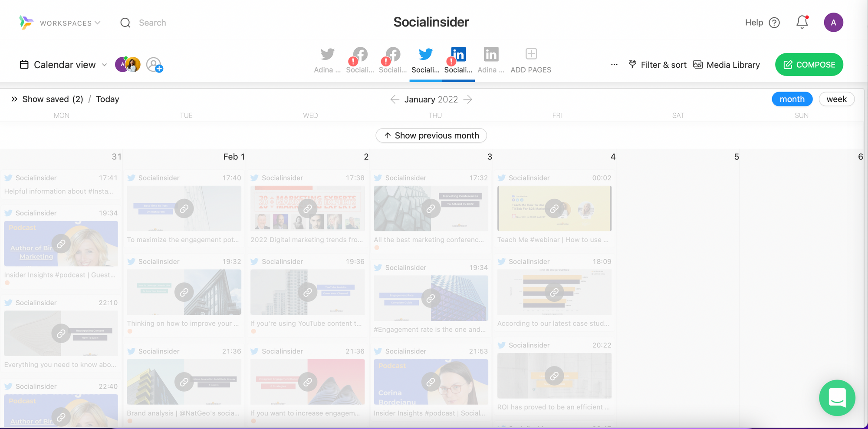Open Filter & sort
This screenshot has width=868, height=429.
[x=658, y=65]
